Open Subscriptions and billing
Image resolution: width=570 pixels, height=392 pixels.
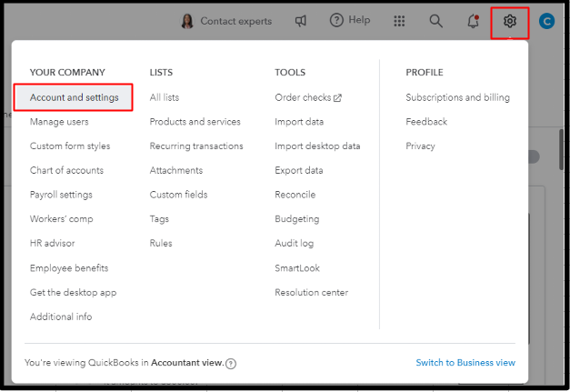[457, 97]
